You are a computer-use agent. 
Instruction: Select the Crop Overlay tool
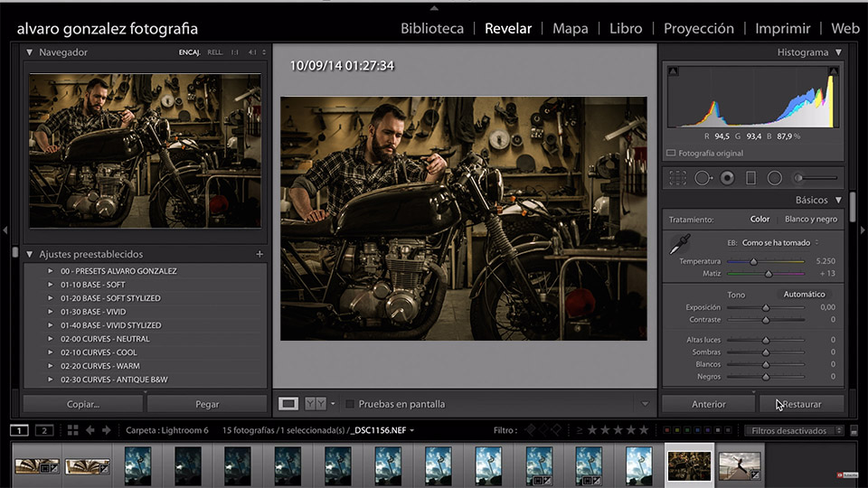point(677,178)
